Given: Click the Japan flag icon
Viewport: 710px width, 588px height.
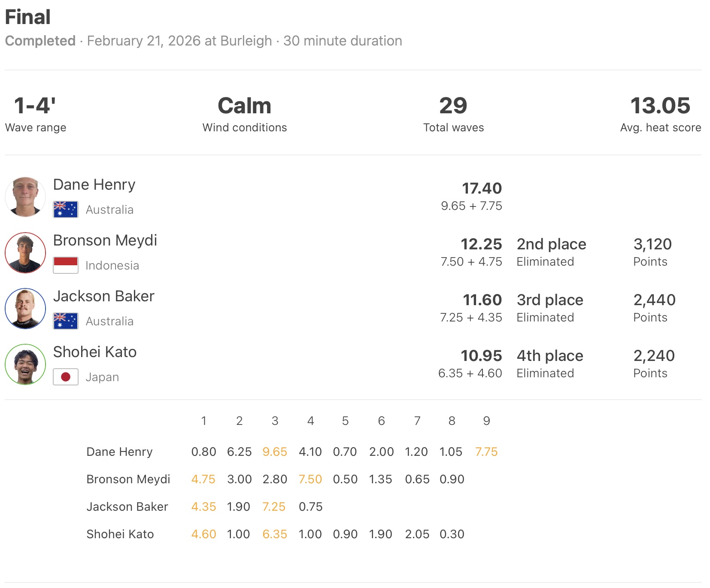Looking at the screenshot, I should coord(66,377).
